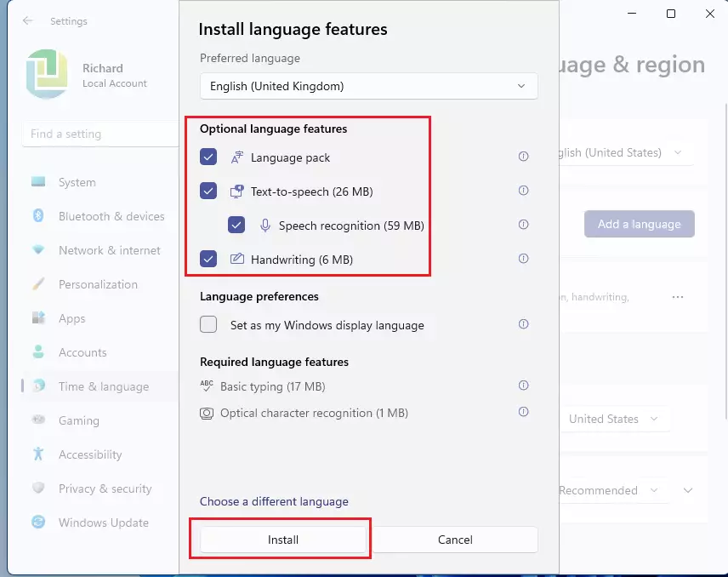Click the Accessibility figure icon
The width and height of the screenshot is (728, 577).
coord(38,454)
